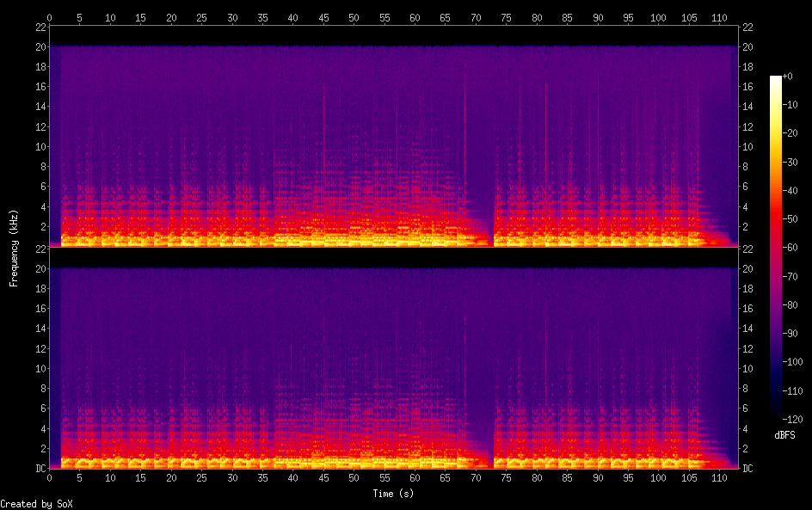812x510 pixels.
Task: Click the "-100" color scale value
Action: click(x=792, y=362)
